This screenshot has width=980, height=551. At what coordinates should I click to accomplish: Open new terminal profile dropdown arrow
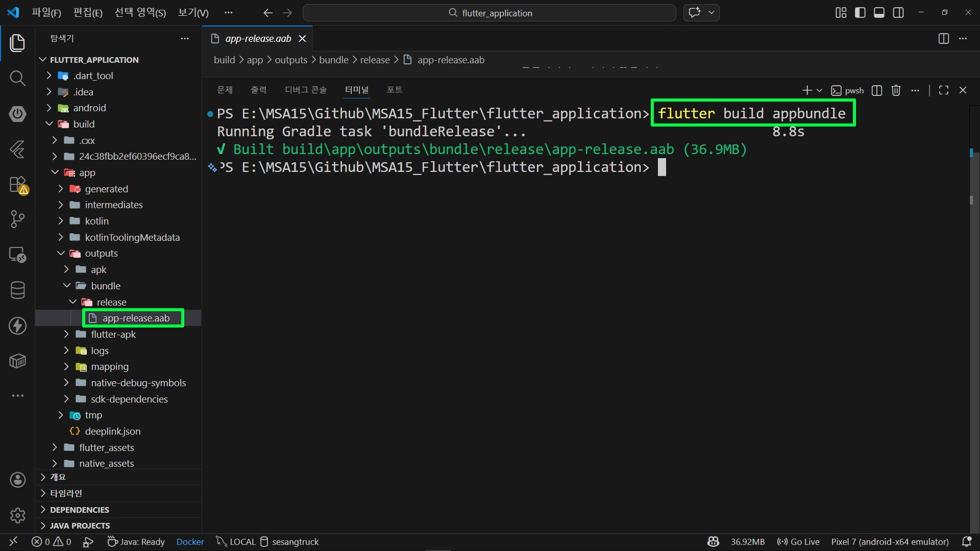coord(820,90)
